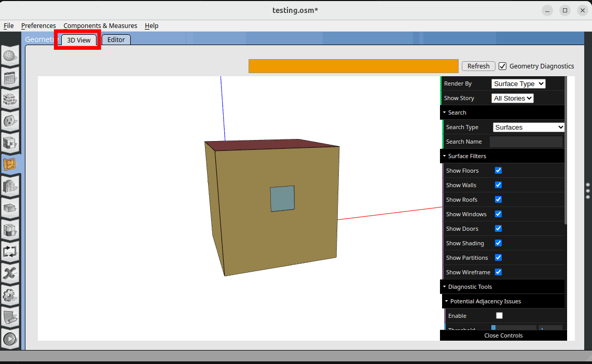Uncheck the Show Floors checkbox
592x364 pixels.
[498, 171]
